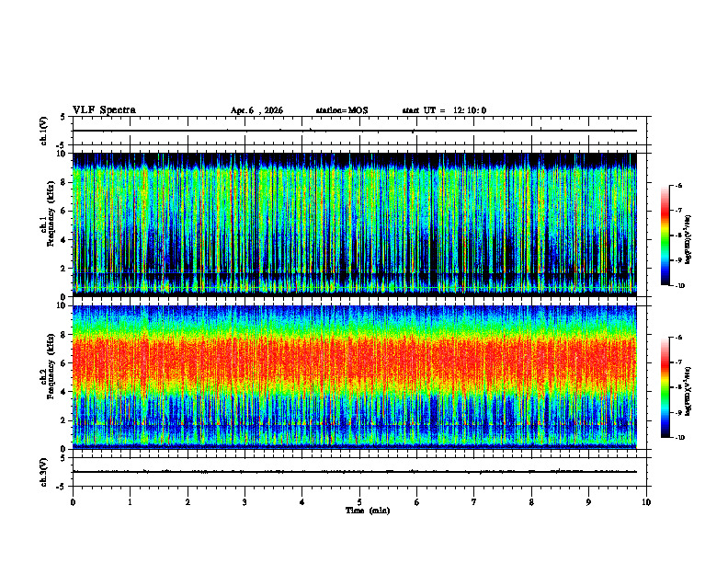
Task: Click the "VLF Spectra" plot title
Action: (104, 110)
